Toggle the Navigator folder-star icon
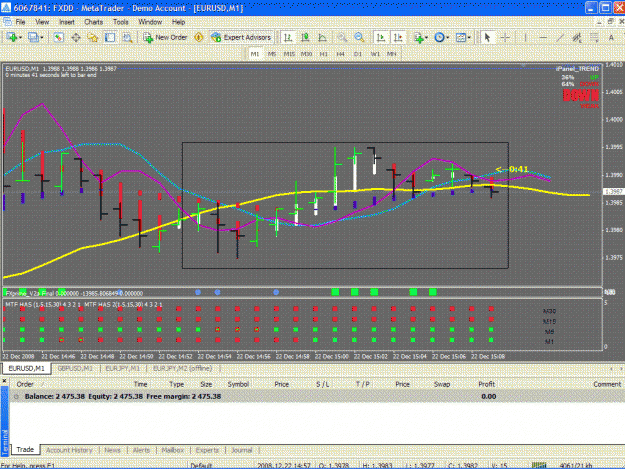The image size is (625, 469). [93, 37]
